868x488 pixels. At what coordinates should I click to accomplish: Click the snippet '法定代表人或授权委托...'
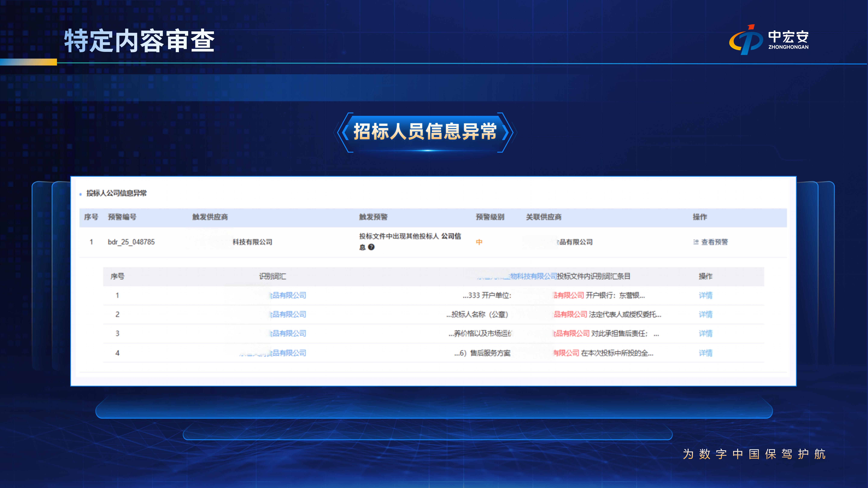pyautogui.click(x=625, y=314)
